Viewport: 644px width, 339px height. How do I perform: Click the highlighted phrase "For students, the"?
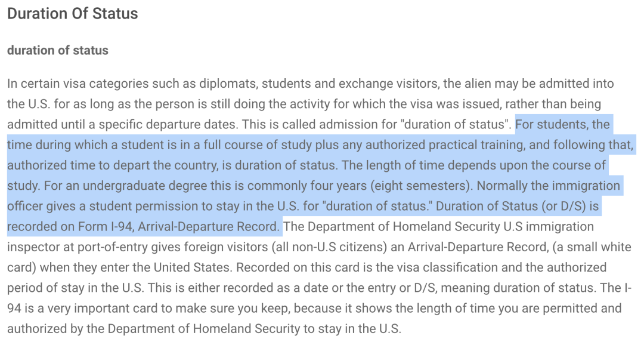click(563, 124)
